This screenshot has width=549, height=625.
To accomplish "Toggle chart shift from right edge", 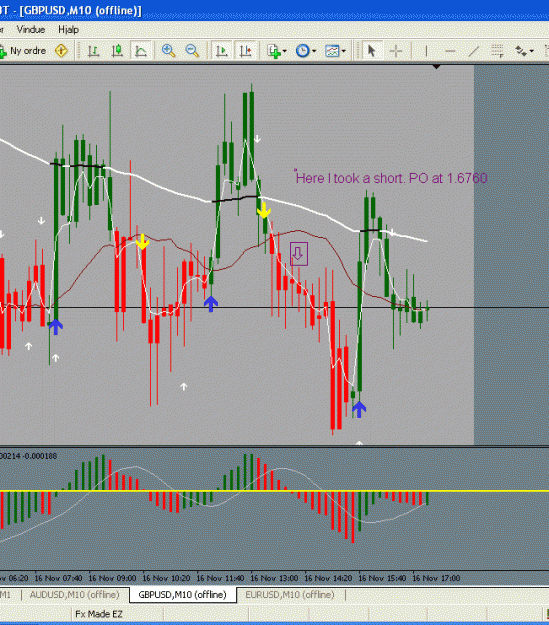I will [245, 51].
